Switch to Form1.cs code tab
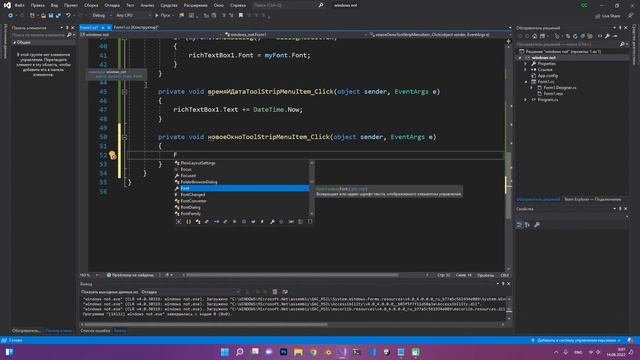The image size is (640, 360). tap(89, 27)
